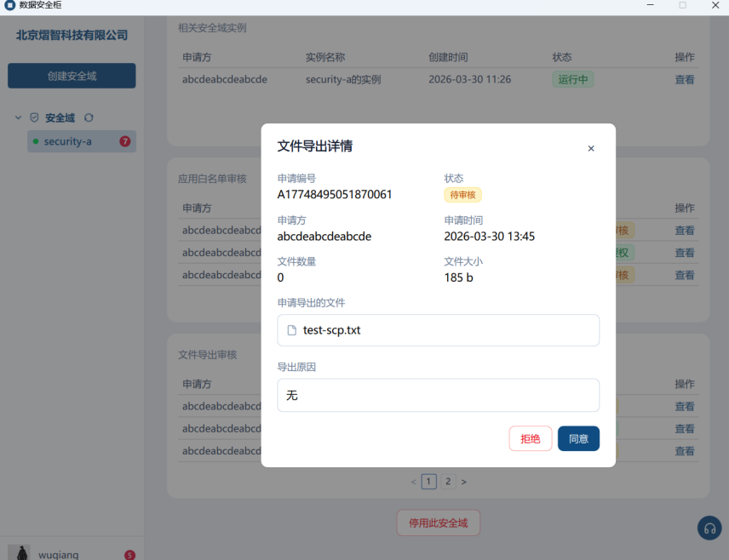Click the 待审核 status badge in dialog
Viewport: 729px width, 560px height.
tap(462, 195)
